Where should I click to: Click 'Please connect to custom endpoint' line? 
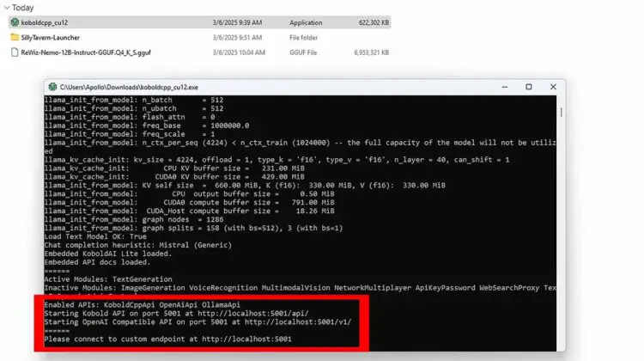[x=168, y=340]
